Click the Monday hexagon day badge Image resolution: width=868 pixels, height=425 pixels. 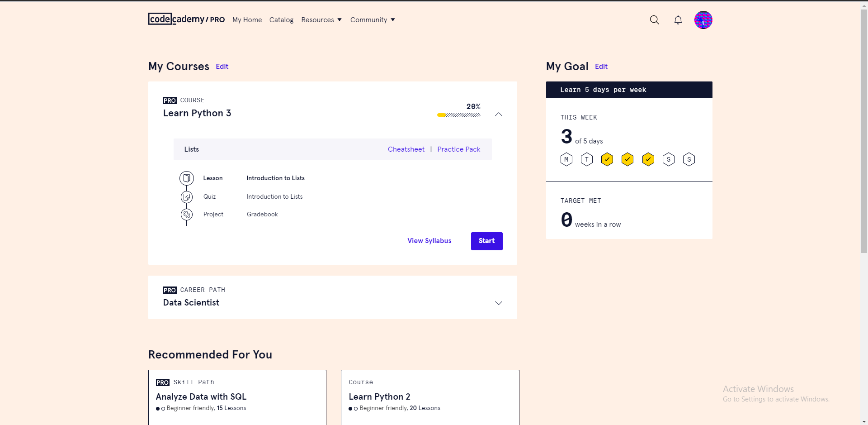coord(566,159)
